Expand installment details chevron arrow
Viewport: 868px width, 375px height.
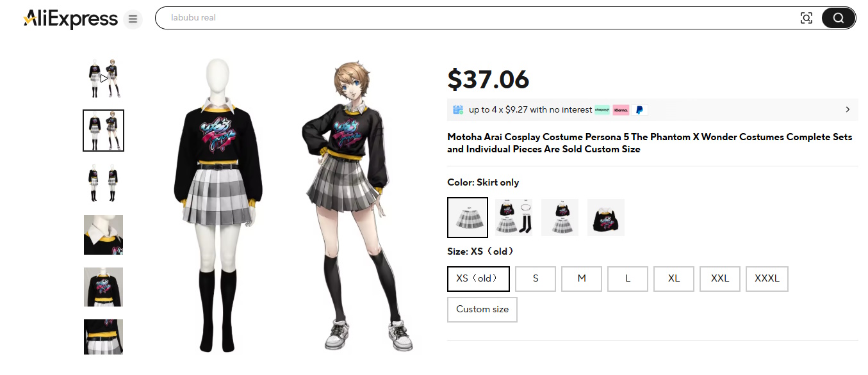tap(848, 109)
